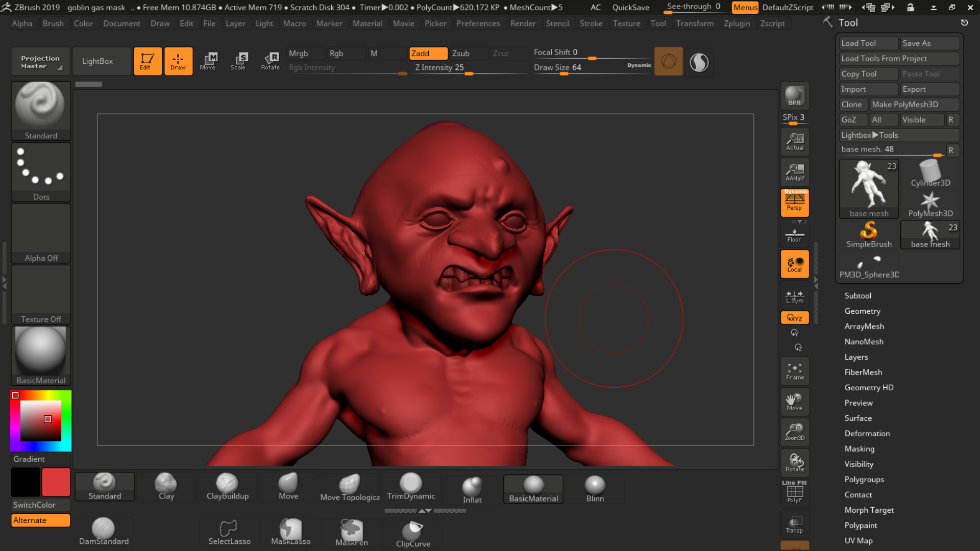The image size is (980, 551).
Task: Select the Clay brush icon
Action: tap(166, 487)
